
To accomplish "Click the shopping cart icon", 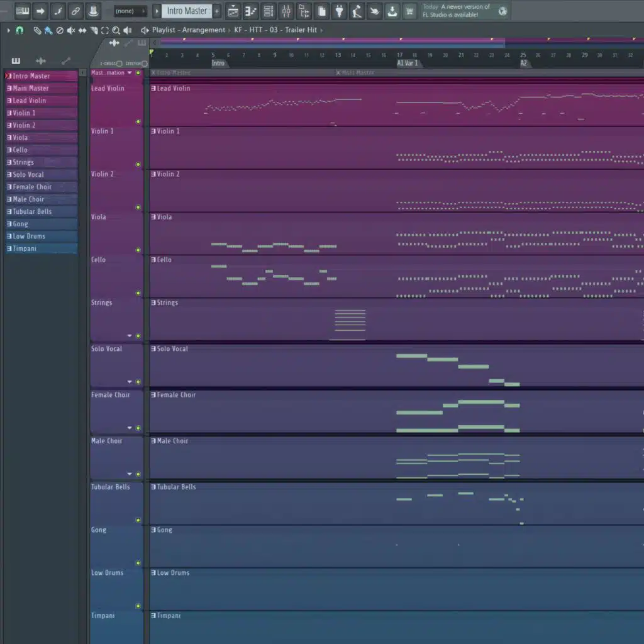I will pyautogui.click(x=410, y=11).
